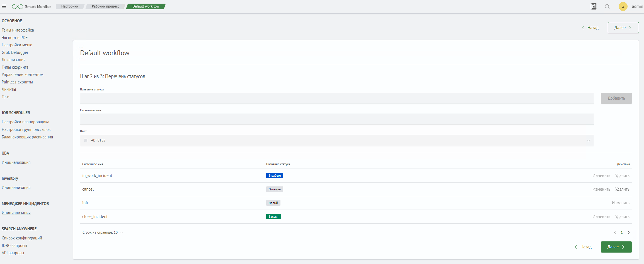Focus the Системное имя input field
This screenshot has width=644, height=264.
337,119
